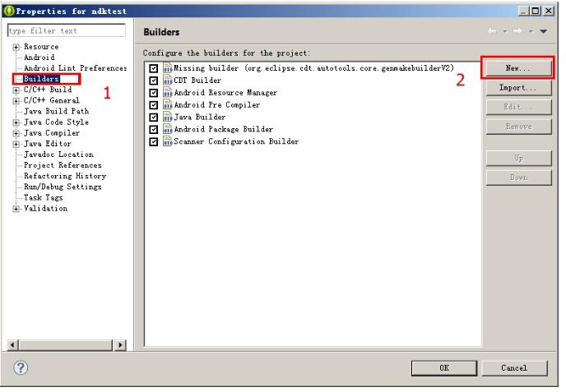Click the Down button
The height and width of the screenshot is (392, 566).
click(518, 178)
